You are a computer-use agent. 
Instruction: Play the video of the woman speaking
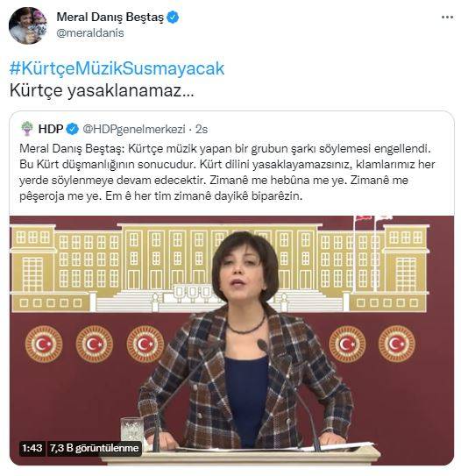232,340
